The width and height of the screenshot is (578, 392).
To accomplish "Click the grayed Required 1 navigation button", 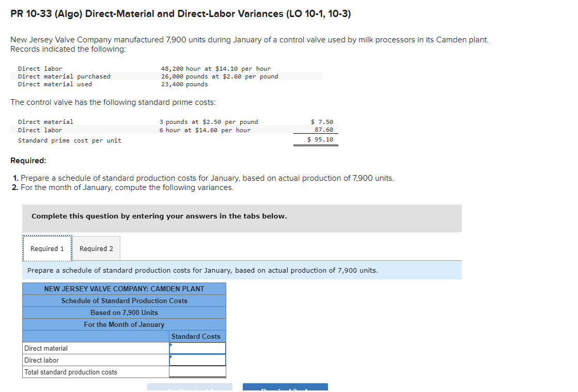I will [x=189, y=387].
